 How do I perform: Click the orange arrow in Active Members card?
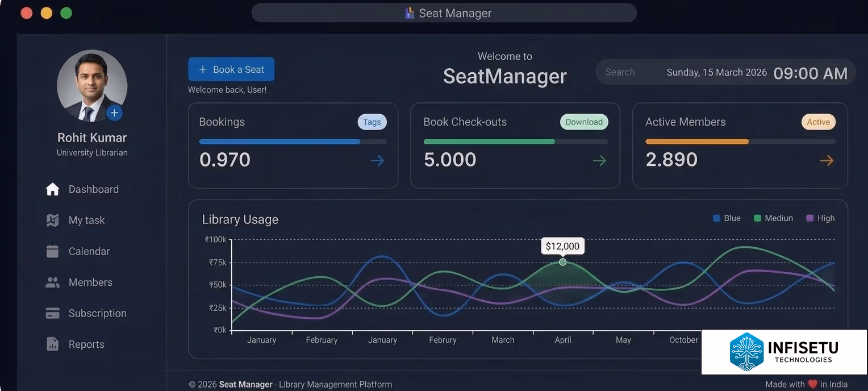pyautogui.click(x=827, y=161)
